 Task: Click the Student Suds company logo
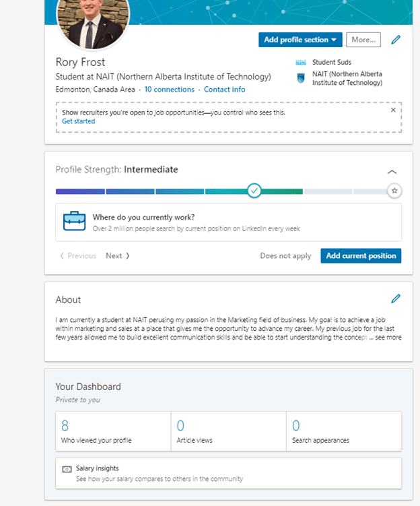[300, 63]
